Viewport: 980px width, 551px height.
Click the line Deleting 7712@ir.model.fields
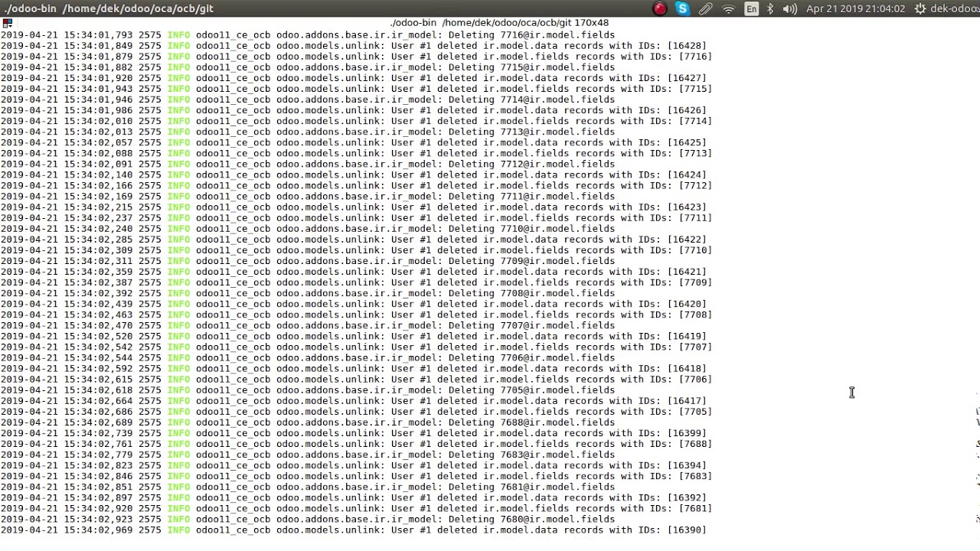(x=531, y=164)
